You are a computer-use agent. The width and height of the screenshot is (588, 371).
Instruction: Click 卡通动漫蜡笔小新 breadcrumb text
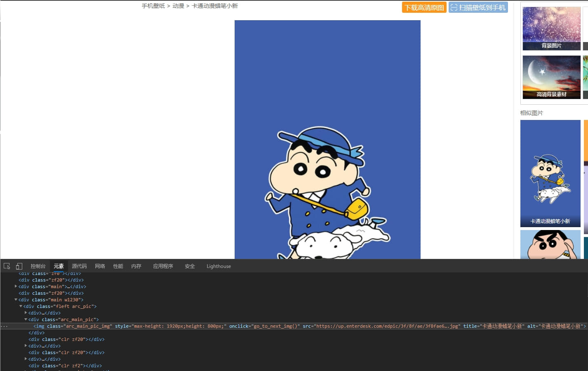click(x=215, y=6)
